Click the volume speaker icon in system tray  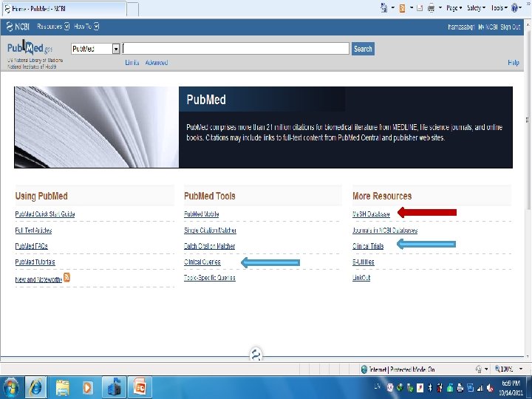(490, 388)
